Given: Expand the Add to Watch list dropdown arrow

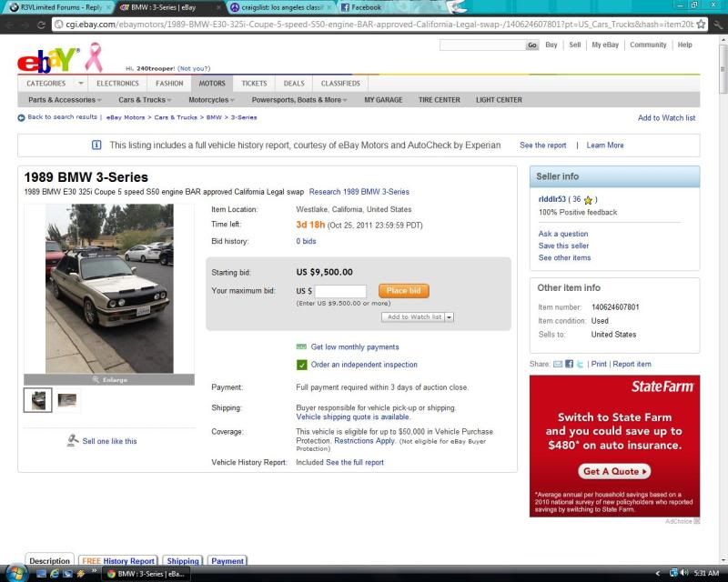Looking at the screenshot, I should tap(450, 317).
